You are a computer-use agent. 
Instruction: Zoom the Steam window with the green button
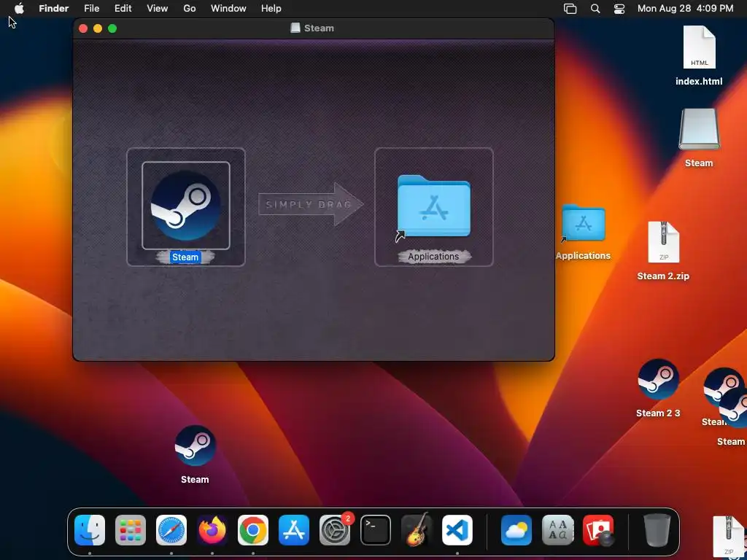(112, 28)
